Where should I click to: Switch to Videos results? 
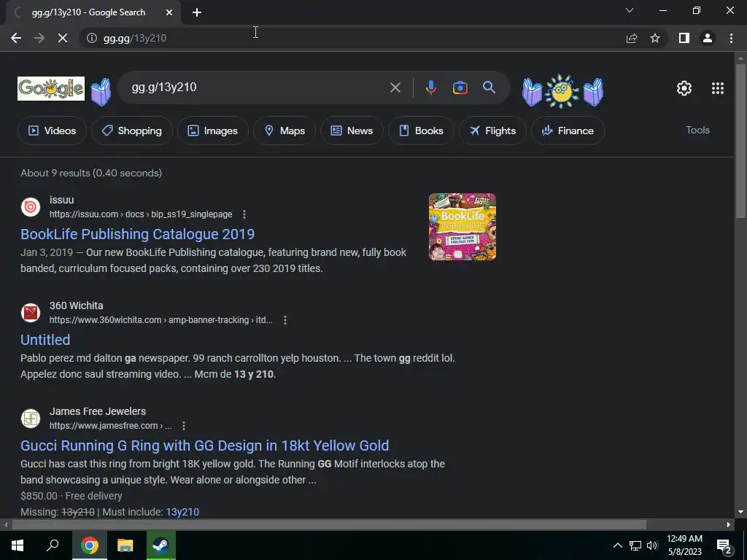point(52,131)
